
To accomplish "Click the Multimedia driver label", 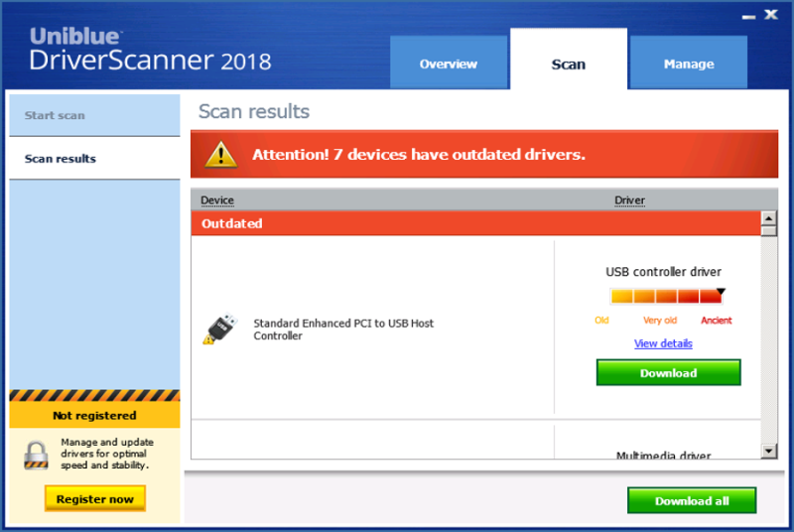I will (663, 455).
